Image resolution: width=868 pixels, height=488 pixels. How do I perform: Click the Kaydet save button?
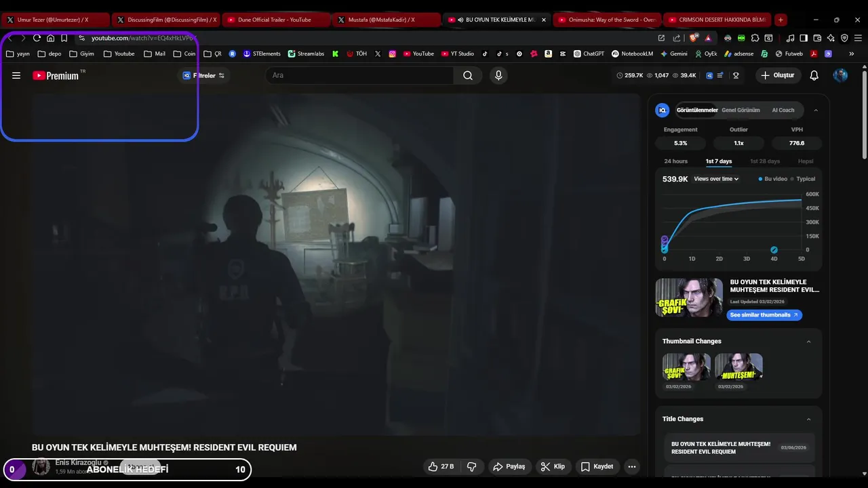pyautogui.click(x=597, y=466)
